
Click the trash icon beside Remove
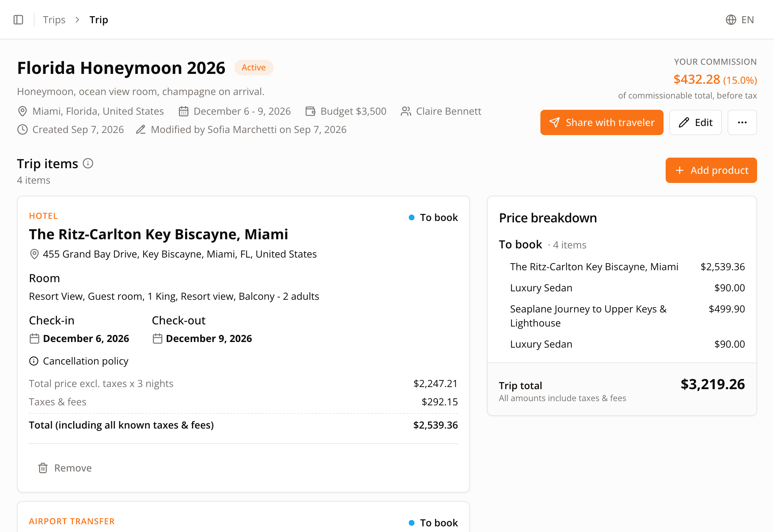coord(43,468)
